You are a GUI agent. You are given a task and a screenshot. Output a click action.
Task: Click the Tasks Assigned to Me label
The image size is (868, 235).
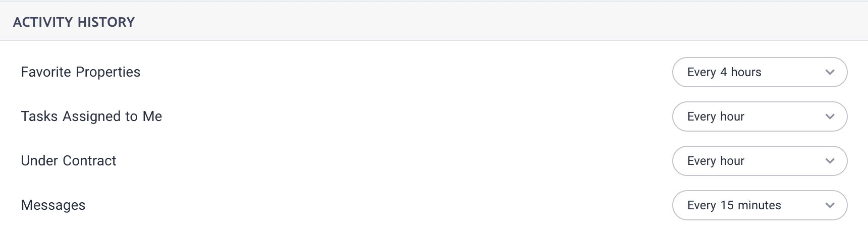tap(91, 116)
